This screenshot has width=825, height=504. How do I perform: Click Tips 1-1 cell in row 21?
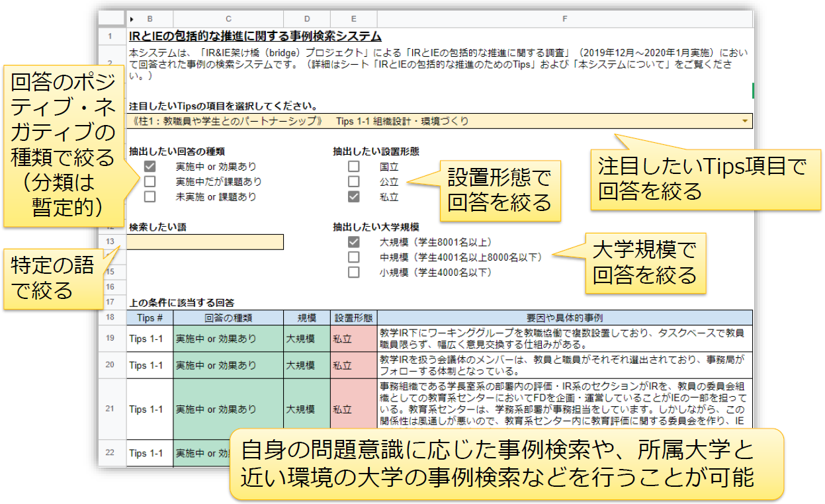150,409
